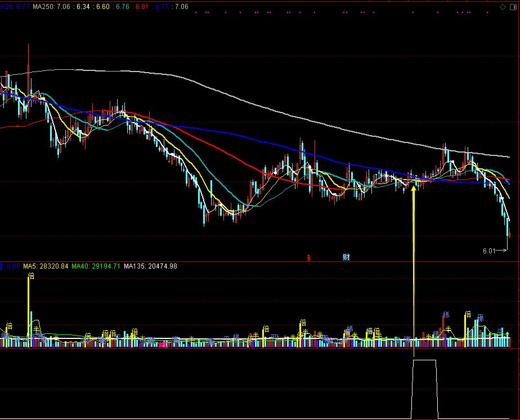This screenshot has height=420, width=520.
Task: Click the 倍 label near right volume spike
Action: [468, 314]
